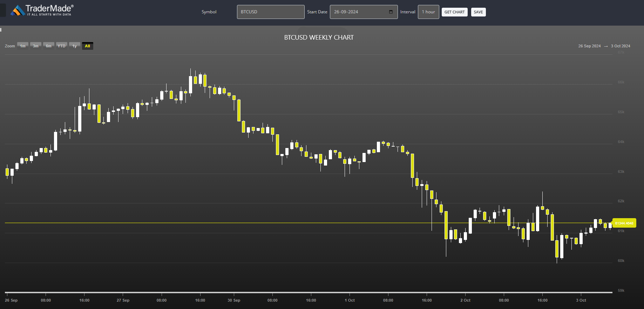Click the TraderMade logo
Viewport: 644px width, 309px height.
click(x=42, y=11)
